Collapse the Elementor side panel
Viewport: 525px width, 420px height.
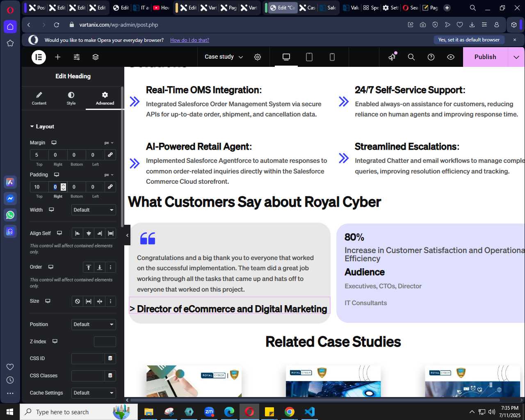[127, 235]
